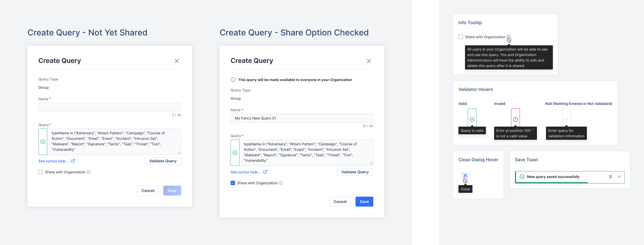Click info icon beside checked Share with Organization

coord(281,183)
